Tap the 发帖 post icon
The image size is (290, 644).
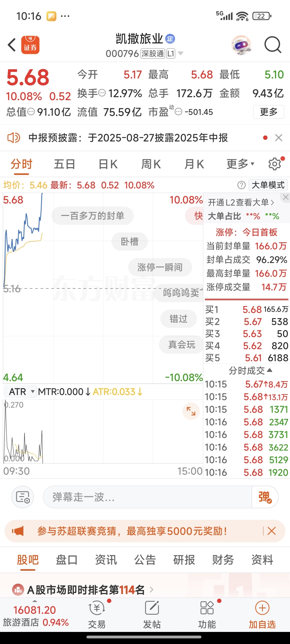pos(152,614)
